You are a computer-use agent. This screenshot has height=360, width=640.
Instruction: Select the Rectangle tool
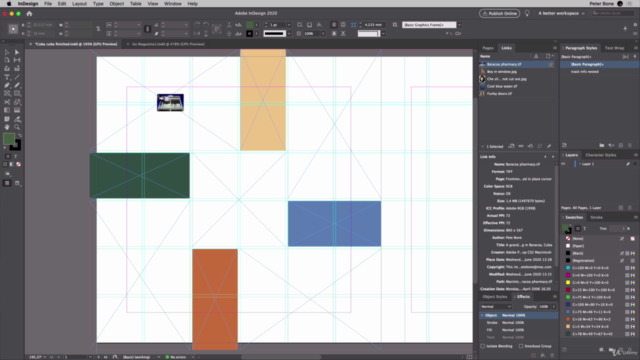pos(17,93)
